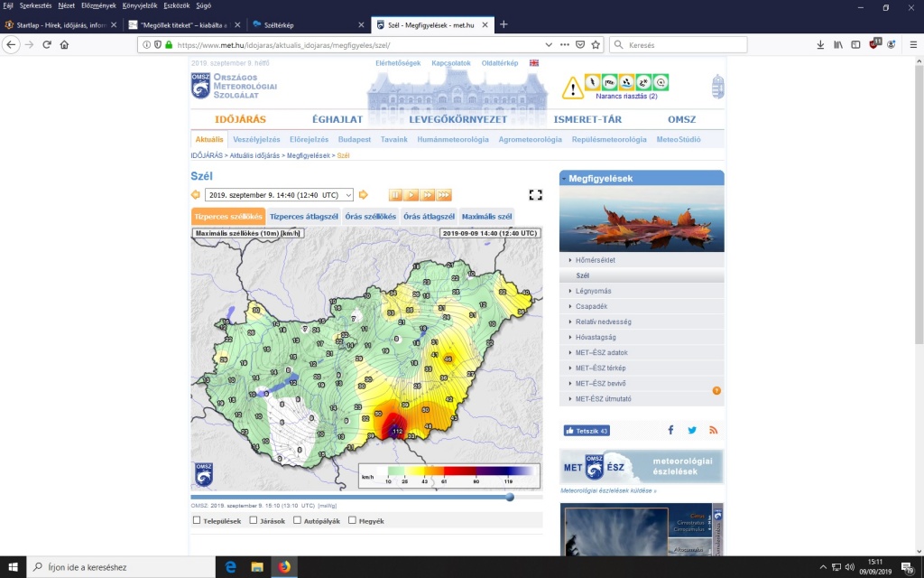This screenshot has height=578, width=924.
Task: Open the map in fullscreen mode
Action: coord(535,194)
